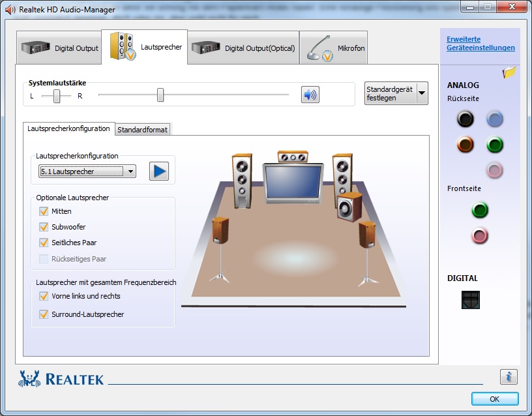This screenshot has width=532, height=416.
Task: Click the TV screen in room view
Action: pos(293,183)
